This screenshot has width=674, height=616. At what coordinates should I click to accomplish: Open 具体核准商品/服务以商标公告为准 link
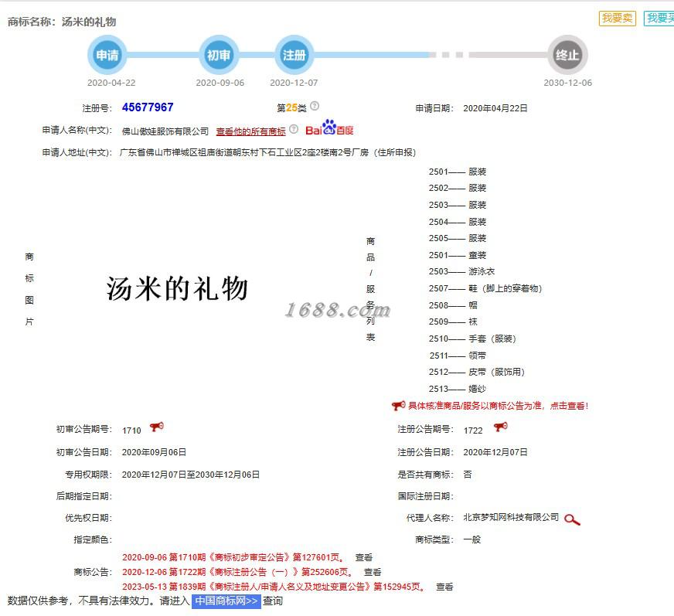pos(498,406)
